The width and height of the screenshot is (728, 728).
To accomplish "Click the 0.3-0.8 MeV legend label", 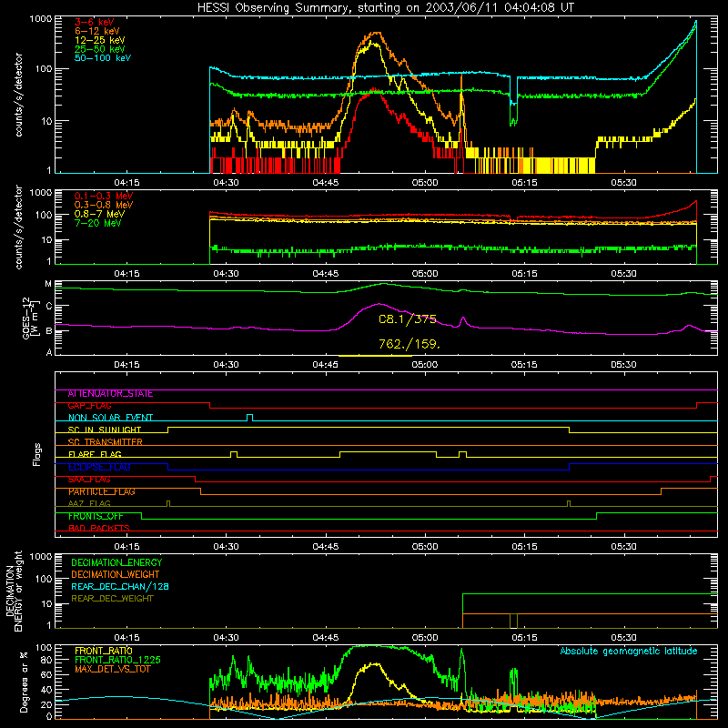I will (104, 205).
